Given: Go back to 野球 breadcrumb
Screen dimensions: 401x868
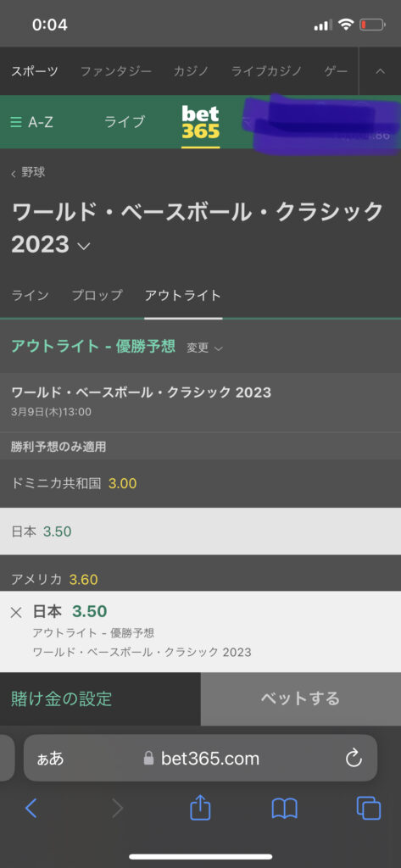Looking at the screenshot, I should (x=28, y=173).
